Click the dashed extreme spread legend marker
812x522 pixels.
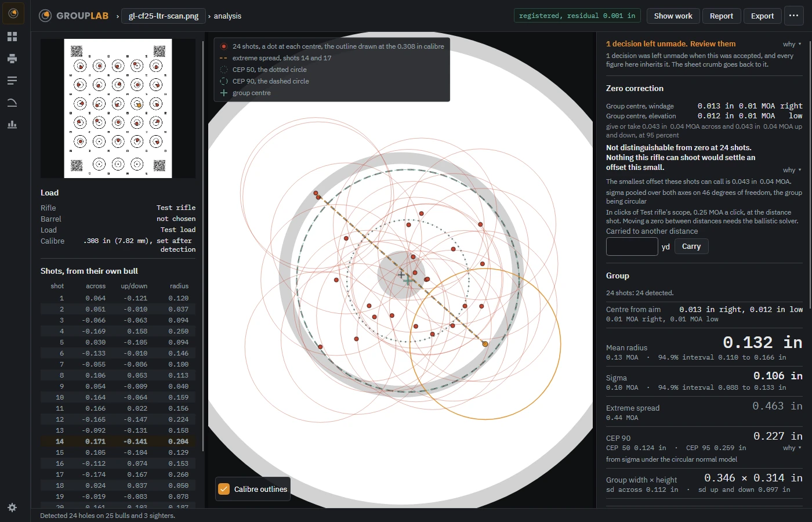(x=224, y=58)
